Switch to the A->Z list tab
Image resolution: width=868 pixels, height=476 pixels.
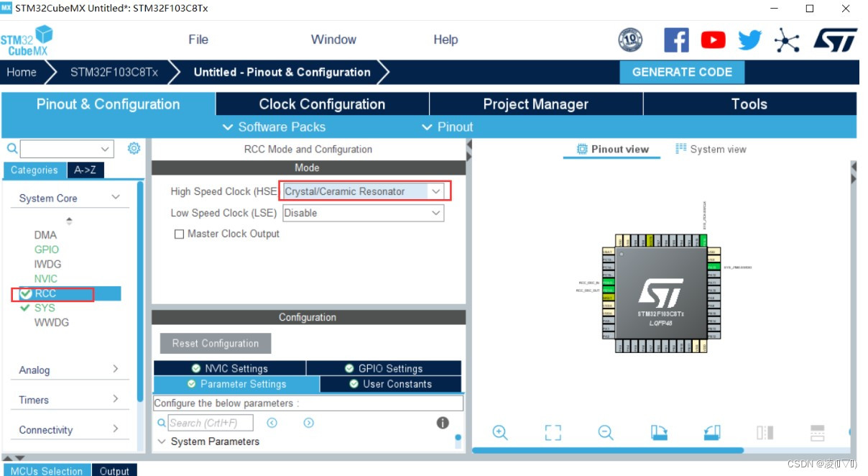86,170
